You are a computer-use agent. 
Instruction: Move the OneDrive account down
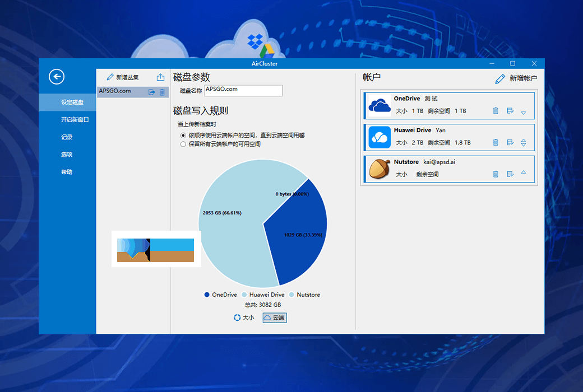coord(524,113)
